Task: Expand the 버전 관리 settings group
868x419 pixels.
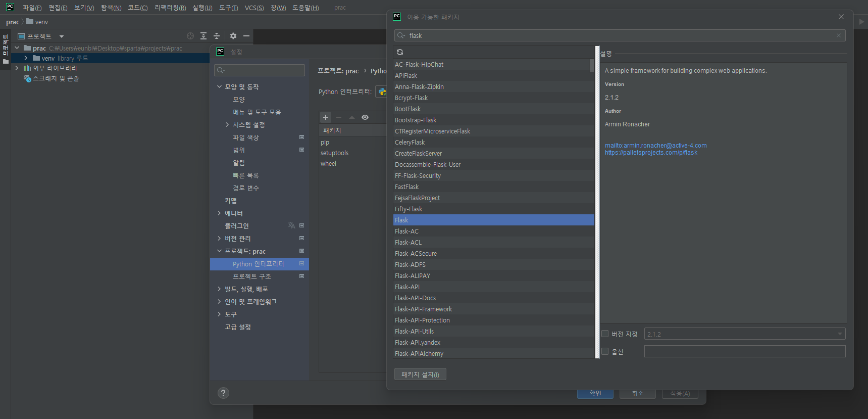Action: (219, 239)
